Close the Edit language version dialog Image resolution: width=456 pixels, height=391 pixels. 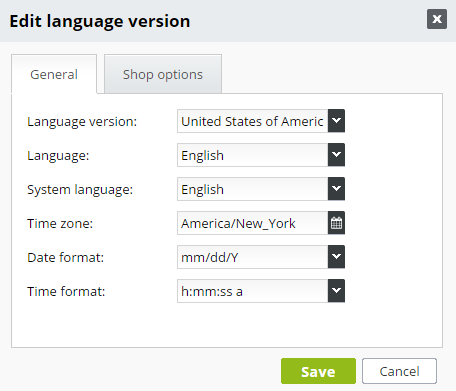click(437, 19)
